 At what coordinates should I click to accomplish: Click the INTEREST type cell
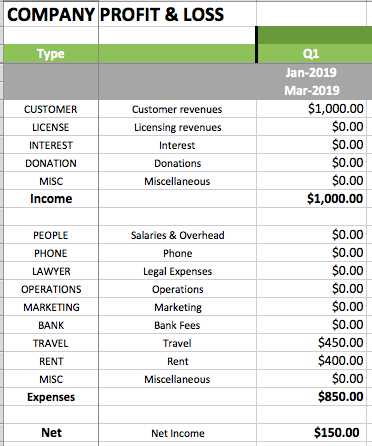pyautogui.click(x=51, y=145)
